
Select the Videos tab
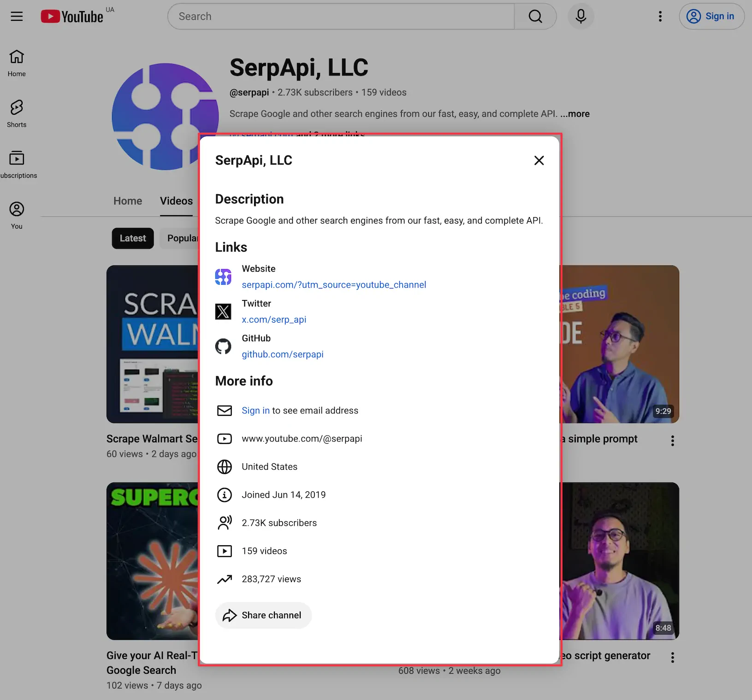(x=176, y=201)
